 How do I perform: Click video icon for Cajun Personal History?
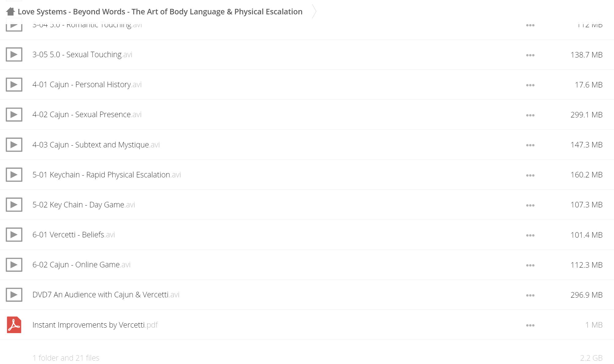point(14,84)
